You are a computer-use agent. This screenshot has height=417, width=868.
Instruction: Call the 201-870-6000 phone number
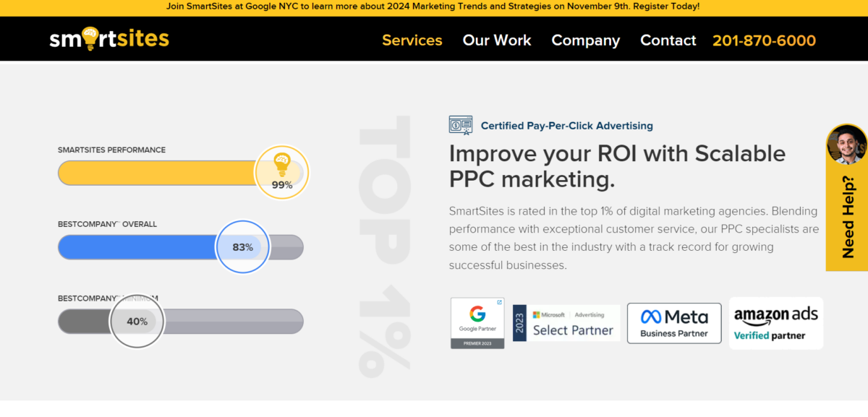pos(764,40)
